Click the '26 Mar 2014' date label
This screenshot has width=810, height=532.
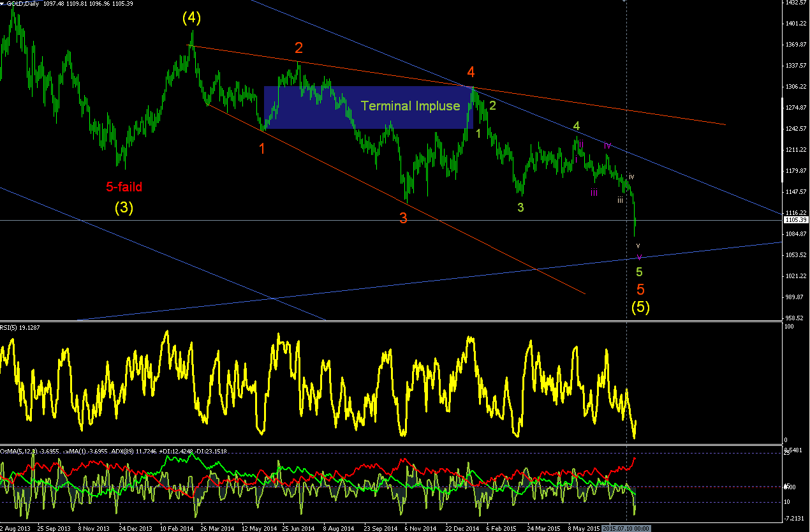[216, 528]
